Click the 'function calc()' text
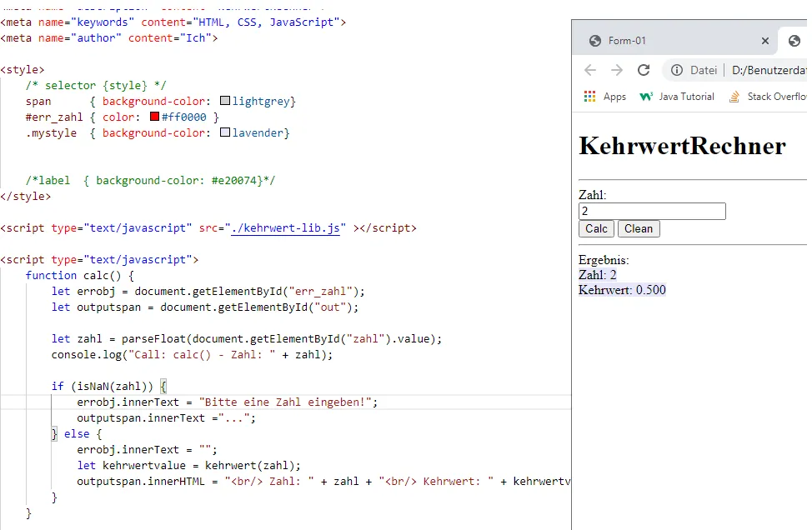812x530 pixels. coord(73,275)
